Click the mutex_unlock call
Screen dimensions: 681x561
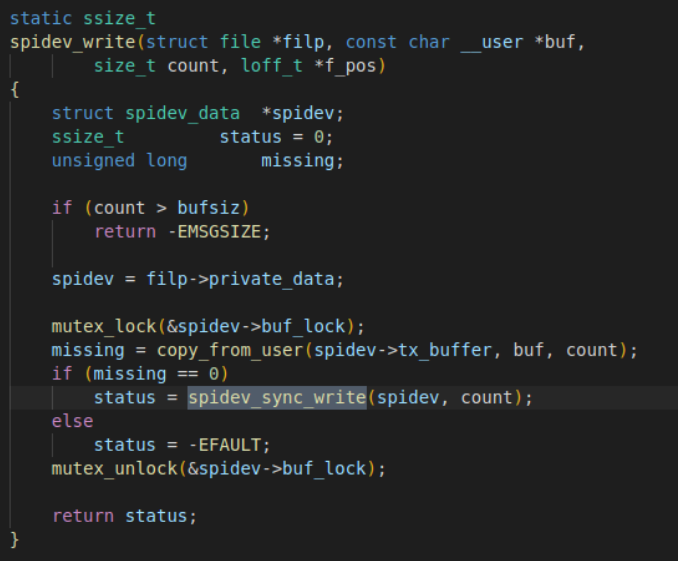pos(114,469)
